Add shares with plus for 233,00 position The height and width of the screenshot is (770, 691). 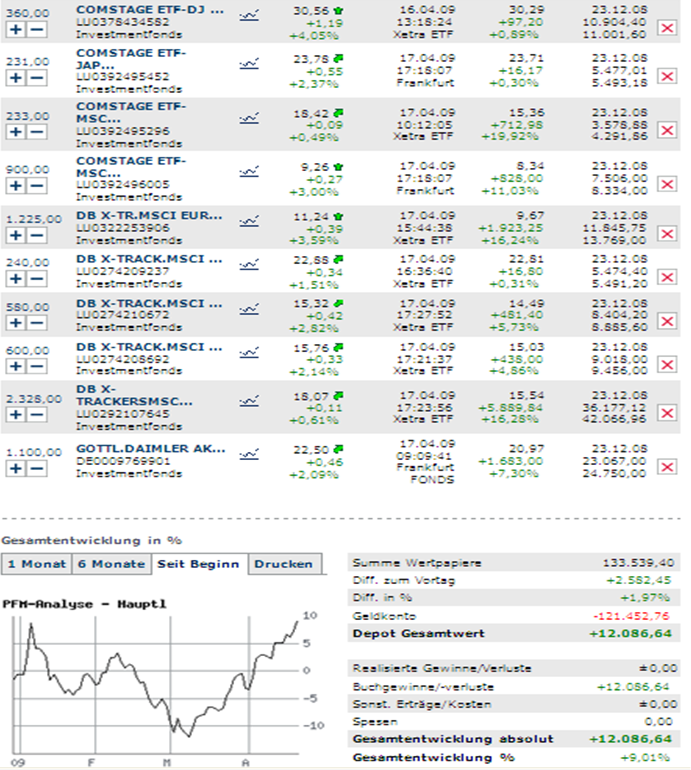(16, 132)
